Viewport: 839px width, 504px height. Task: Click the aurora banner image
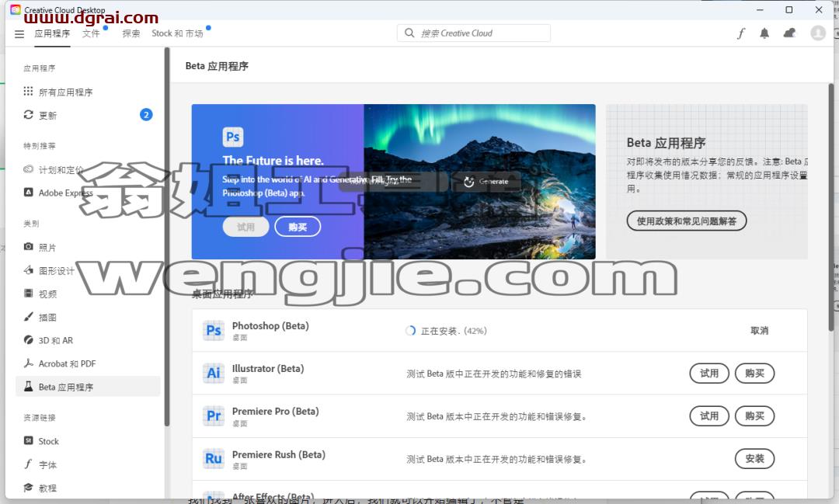coord(479,182)
